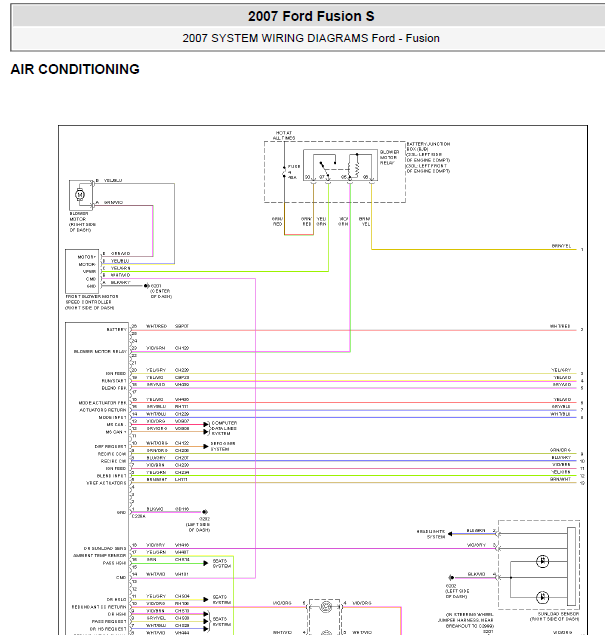Click "BLOWER MOTOR (RIGHT SIDE OF DASH)" label
Screen dimensions: 605x635
point(82,222)
